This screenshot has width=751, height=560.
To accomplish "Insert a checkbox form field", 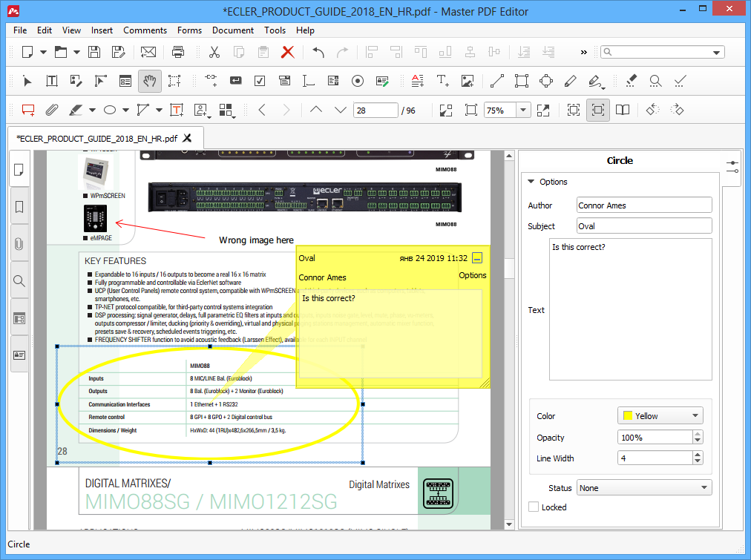I will [260, 81].
